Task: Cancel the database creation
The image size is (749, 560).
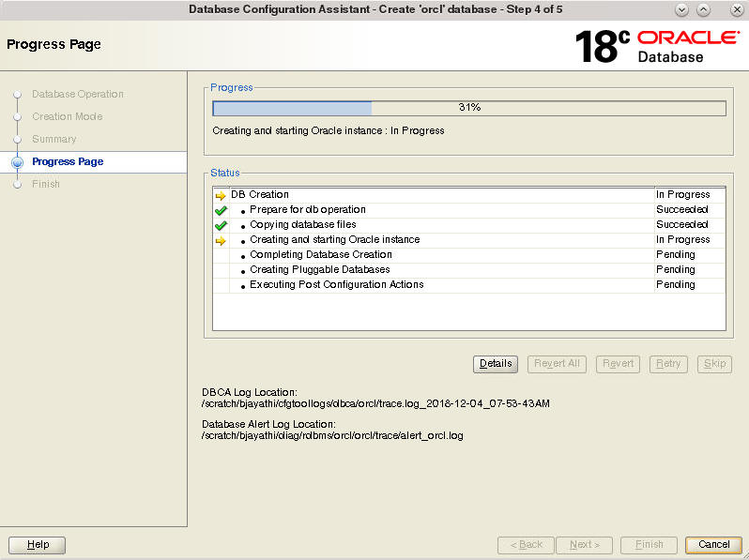Action: (713, 545)
